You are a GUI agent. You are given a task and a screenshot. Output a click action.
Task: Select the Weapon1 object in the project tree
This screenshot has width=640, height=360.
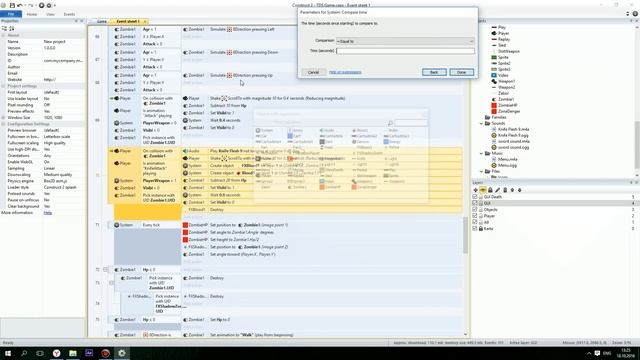click(x=503, y=81)
